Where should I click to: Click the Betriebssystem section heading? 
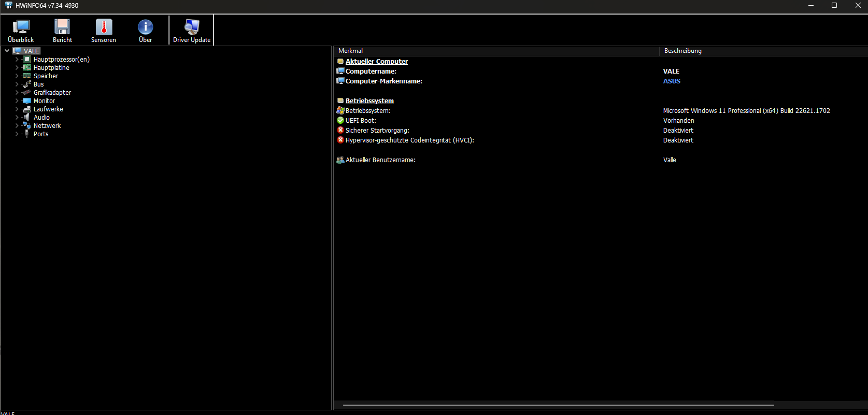point(369,101)
